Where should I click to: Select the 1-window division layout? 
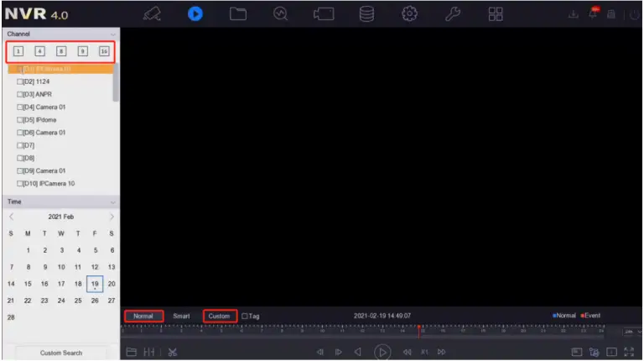(x=18, y=51)
